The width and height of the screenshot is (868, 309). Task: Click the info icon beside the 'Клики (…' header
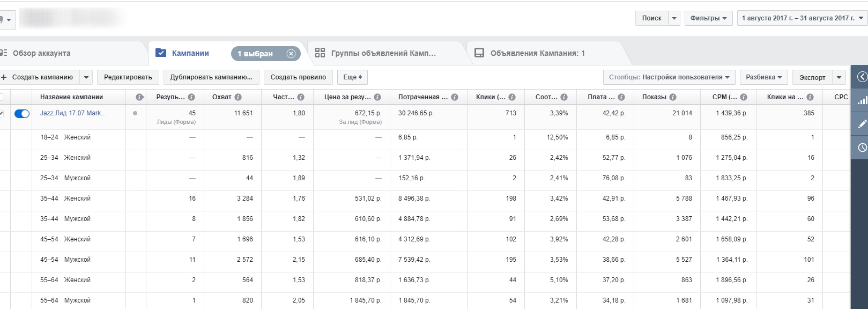(x=512, y=97)
